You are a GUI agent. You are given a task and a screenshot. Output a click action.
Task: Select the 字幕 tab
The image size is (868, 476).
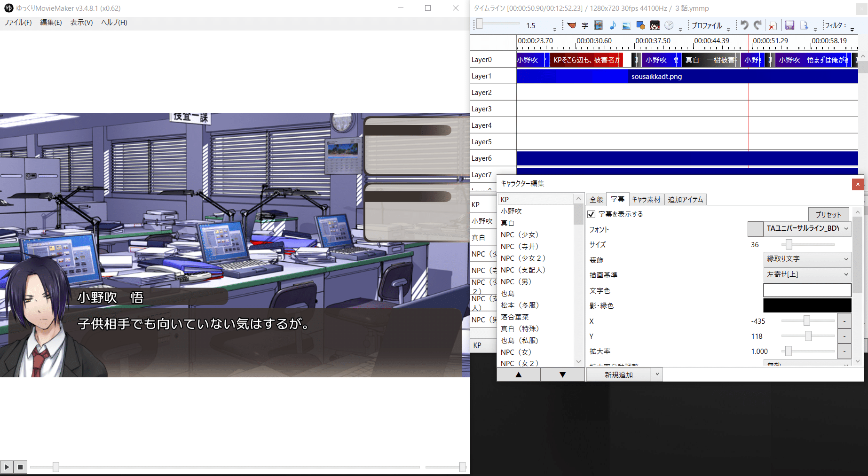[617, 199]
